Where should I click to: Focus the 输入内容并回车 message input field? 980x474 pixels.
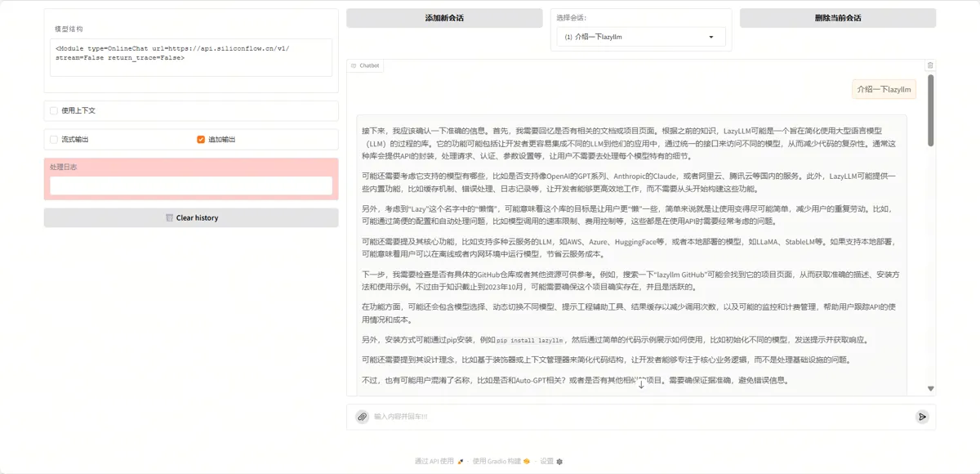(x=641, y=417)
